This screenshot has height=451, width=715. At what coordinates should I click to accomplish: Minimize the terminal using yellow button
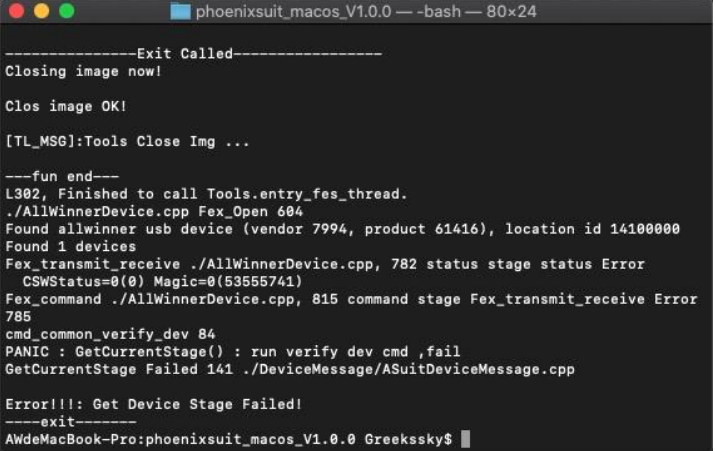click(41, 13)
